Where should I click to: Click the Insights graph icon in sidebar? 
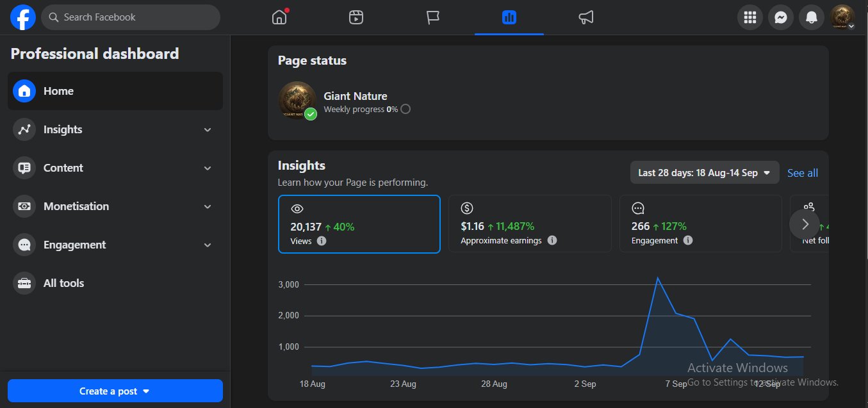24,129
